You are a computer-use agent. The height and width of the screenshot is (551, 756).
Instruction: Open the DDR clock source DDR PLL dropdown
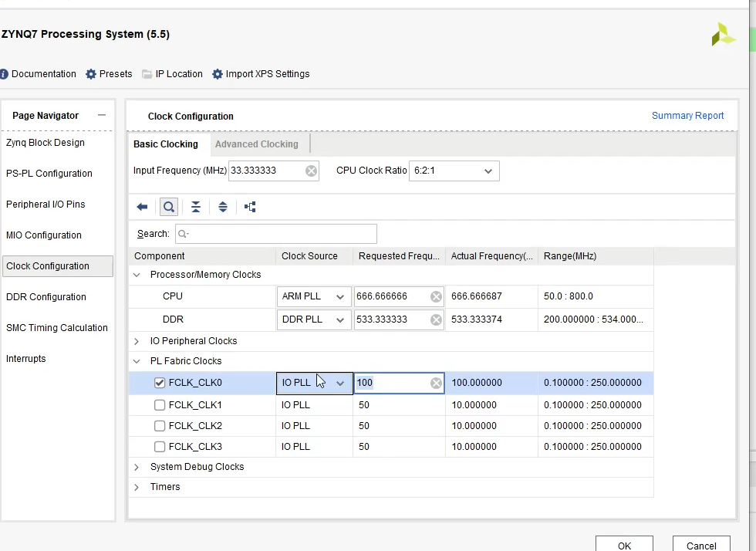pos(314,319)
